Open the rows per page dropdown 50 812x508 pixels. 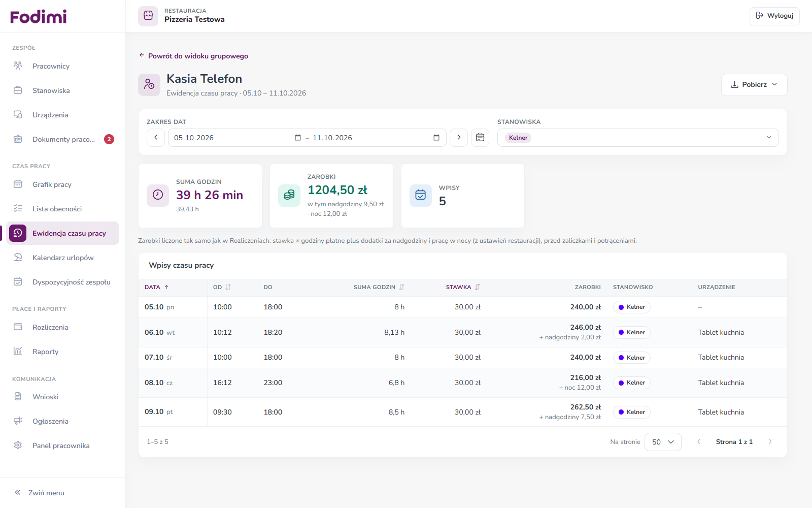coord(663,442)
